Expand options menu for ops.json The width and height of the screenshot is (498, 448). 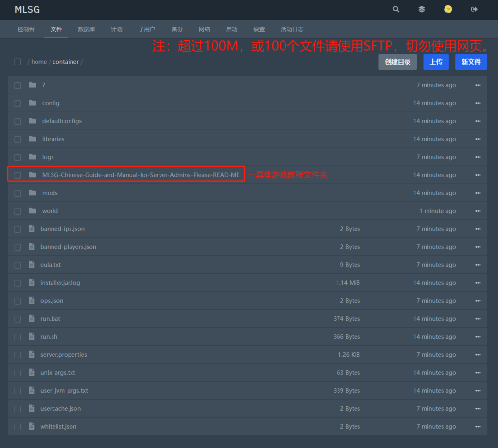478,301
